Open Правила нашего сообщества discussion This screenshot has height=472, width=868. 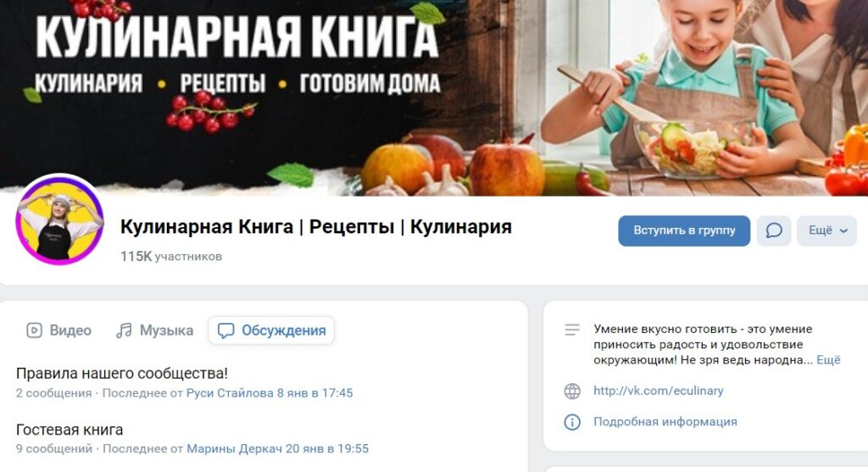(122, 374)
